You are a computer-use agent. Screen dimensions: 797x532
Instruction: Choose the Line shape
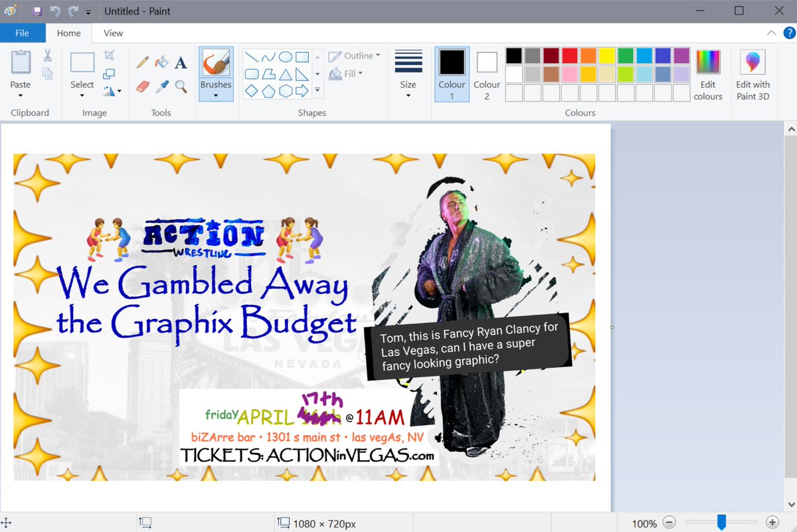click(x=252, y=56)
